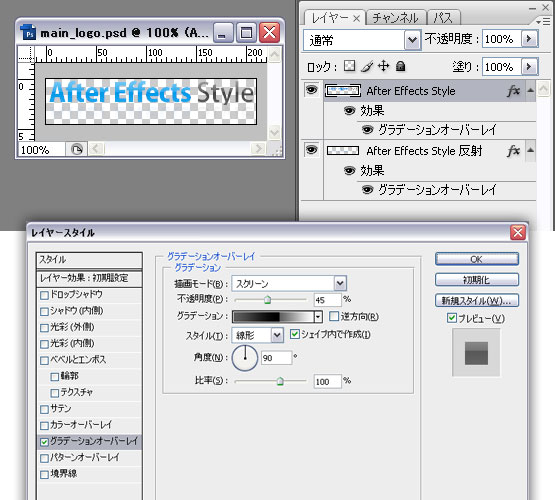Screen dimensions: 555x500
Task: Close the レイヤースタイル dialog
Action: [518, 232]
